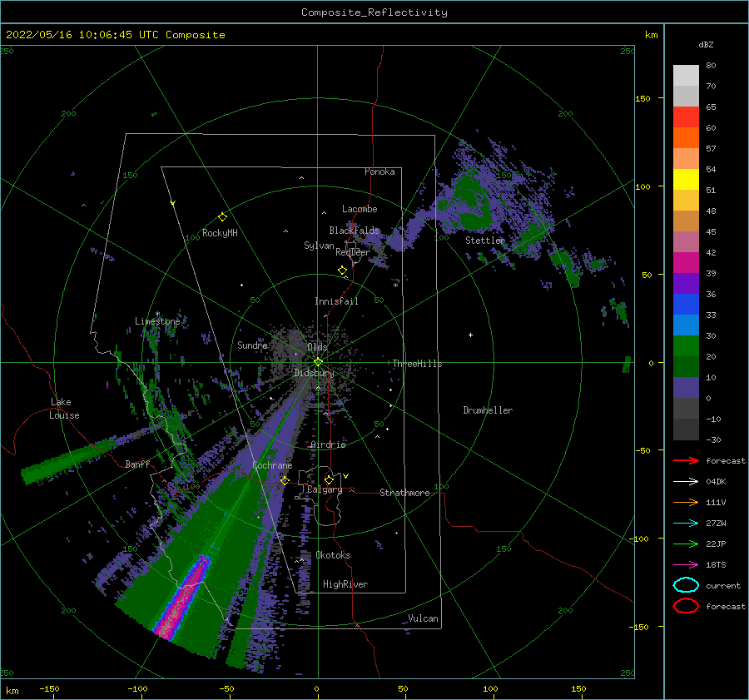
Task: Click the white asterisk marker east of Innisfail
Action: [395, 285]
